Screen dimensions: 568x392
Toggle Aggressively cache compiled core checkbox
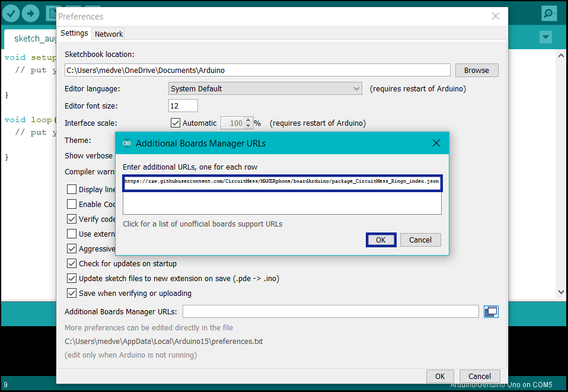tap(72, 249)
